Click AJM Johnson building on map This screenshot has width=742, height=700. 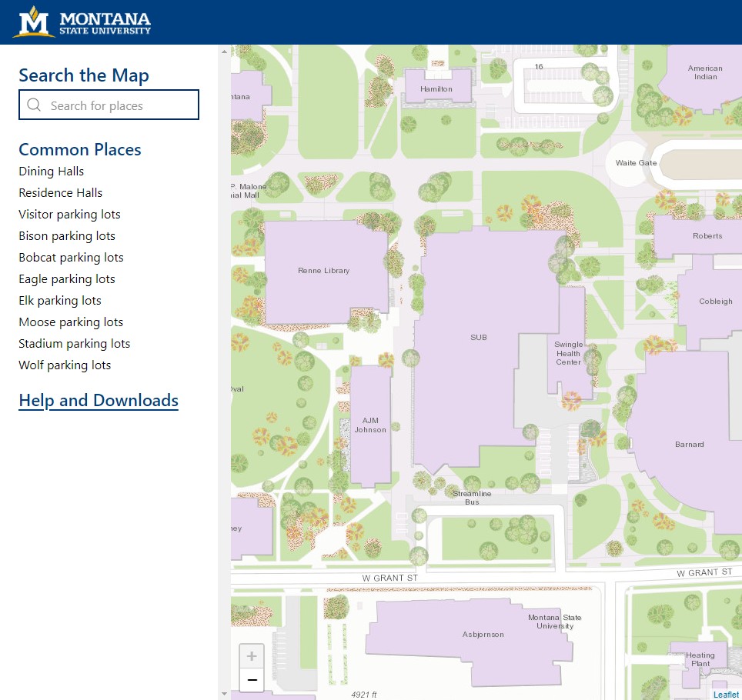[x=370, y=425]
